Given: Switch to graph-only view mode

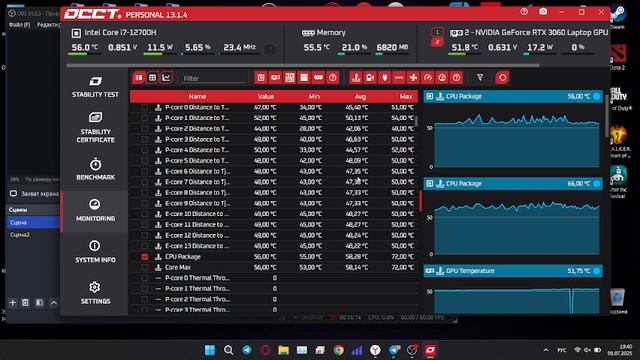Looking at the screenshot, I should tap(166, 78).
